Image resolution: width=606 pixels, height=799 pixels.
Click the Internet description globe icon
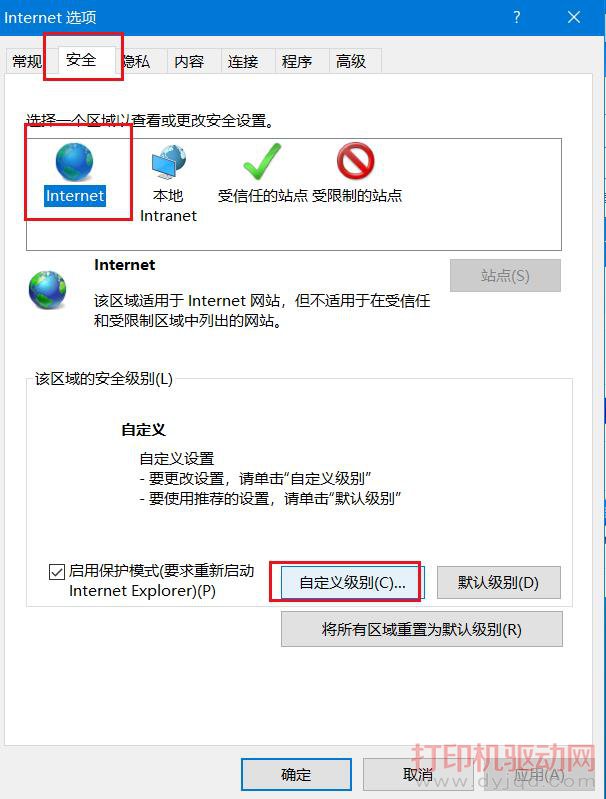click(47, 290)
